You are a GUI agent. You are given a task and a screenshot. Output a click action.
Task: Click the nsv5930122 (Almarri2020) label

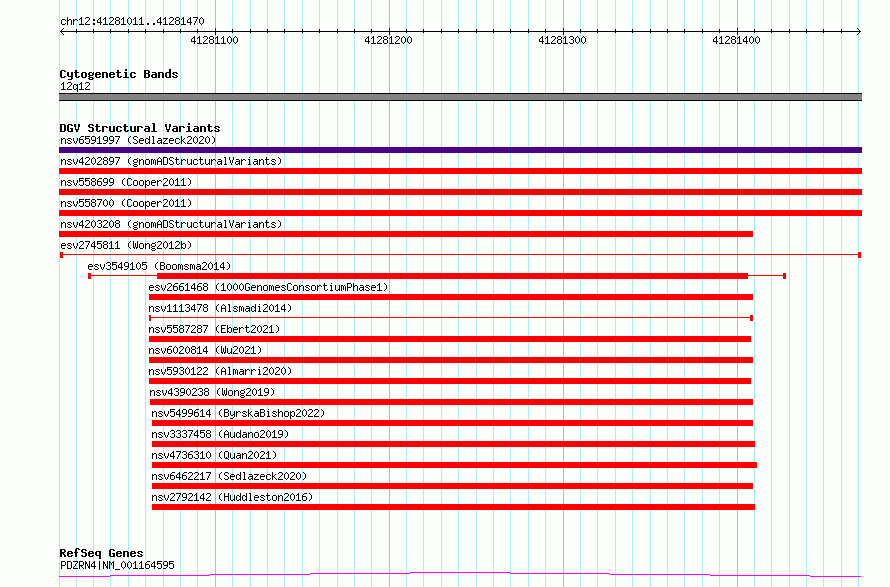pos(220,371)
